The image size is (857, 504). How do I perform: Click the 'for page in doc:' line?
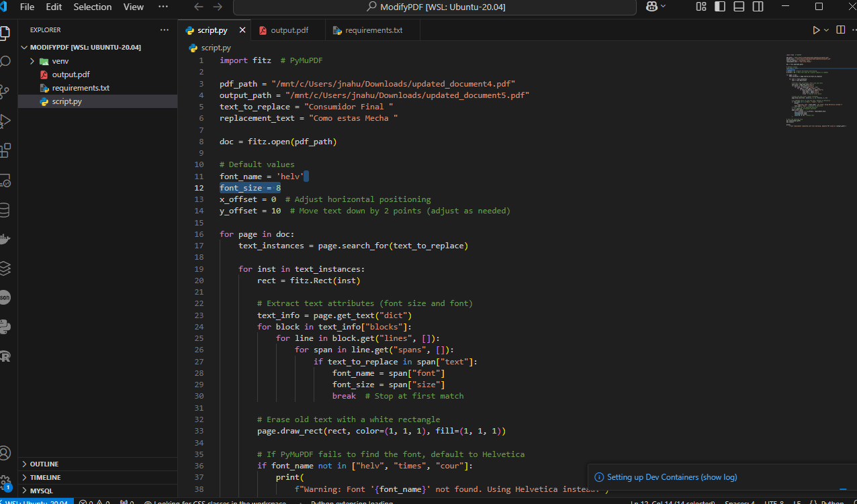tap(257, 234)
